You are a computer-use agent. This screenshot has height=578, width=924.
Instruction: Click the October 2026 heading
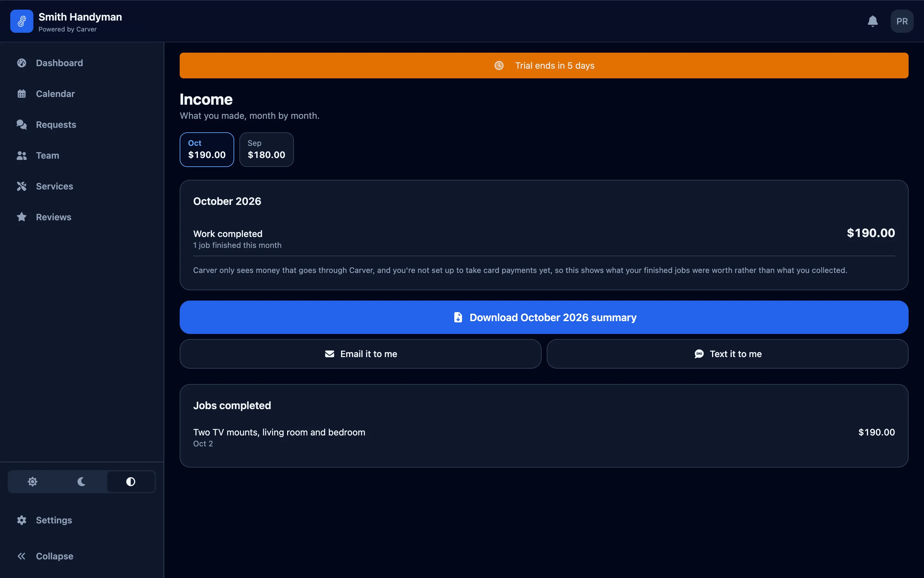[x=227, y=201]
